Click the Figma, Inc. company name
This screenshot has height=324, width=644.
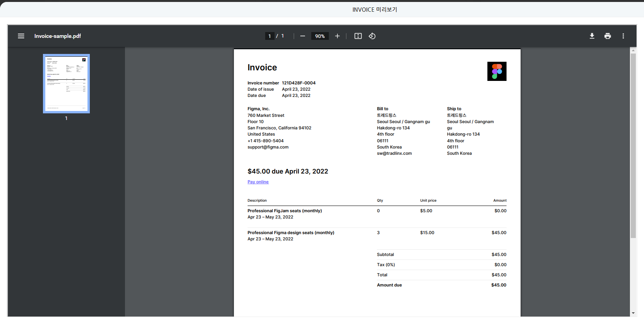click(x=259, y=109)
